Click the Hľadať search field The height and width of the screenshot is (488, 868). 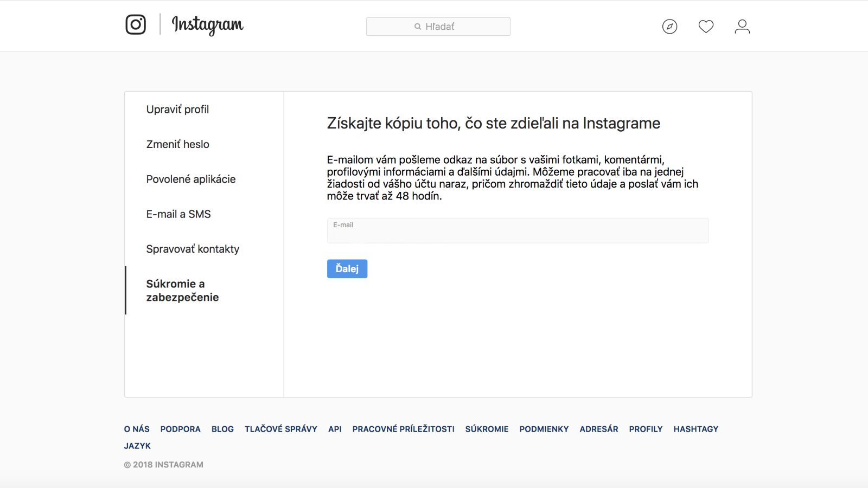pyautogui.click(x=438, y=27)
